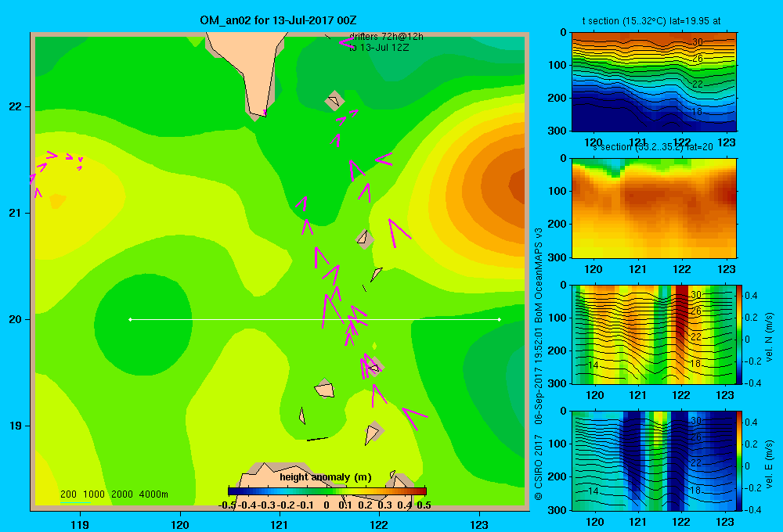Screen dimensions: 783x532
Task: Click the "30" isotherm label in temperature section
Action: point(698,42)
